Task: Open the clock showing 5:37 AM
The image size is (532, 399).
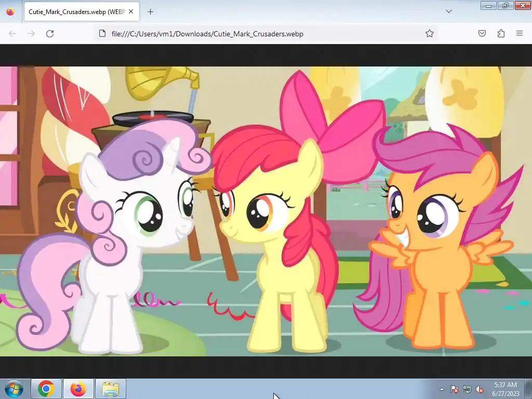Action: tap(506, 389)
